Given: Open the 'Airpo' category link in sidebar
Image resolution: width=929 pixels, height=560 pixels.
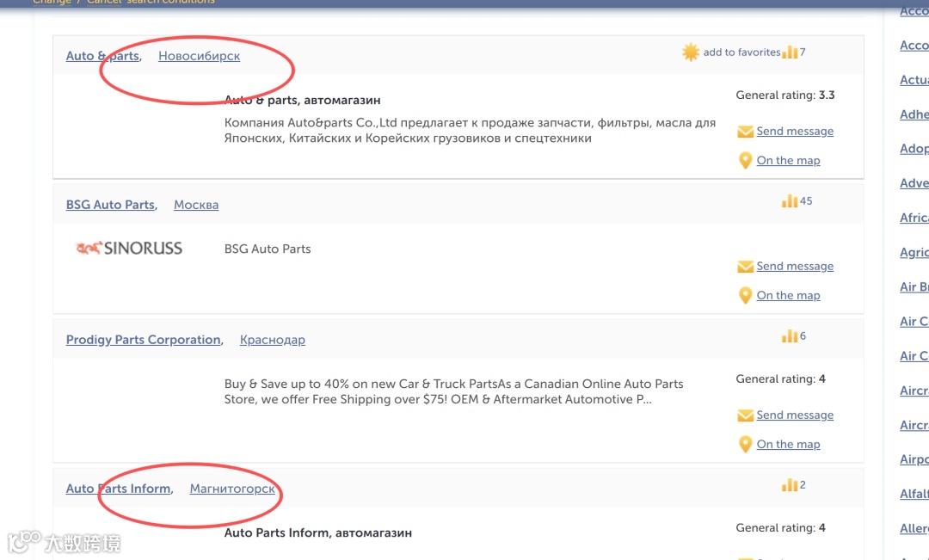Looking at the screenshot, I should (x=914, y=459).
